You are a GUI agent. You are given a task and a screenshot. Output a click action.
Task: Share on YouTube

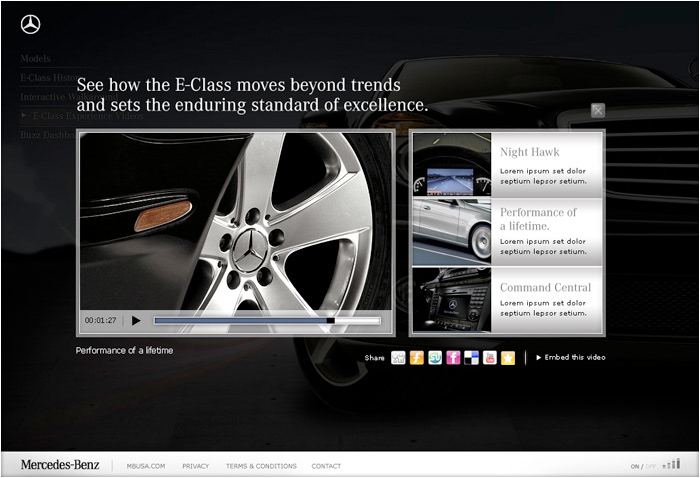click(490, 357)
